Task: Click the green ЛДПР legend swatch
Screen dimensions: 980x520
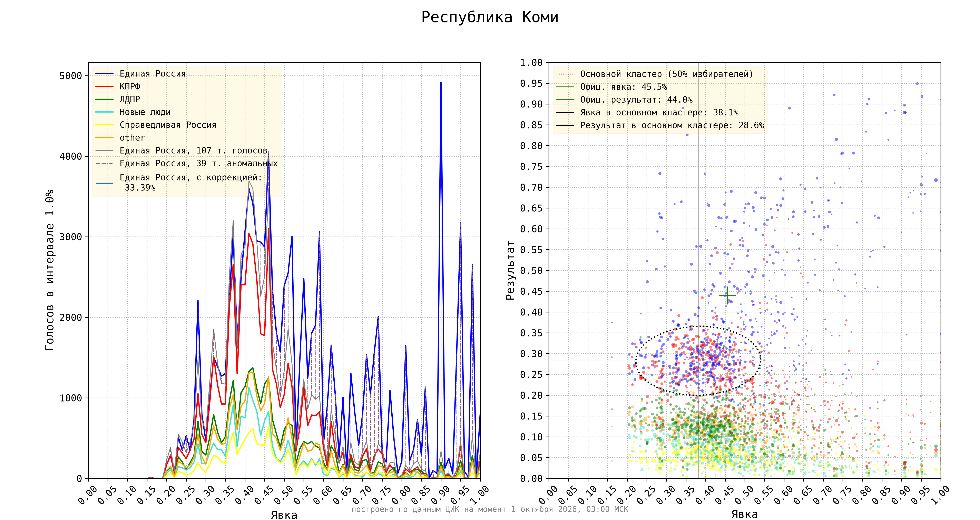Action: coord(104,99)
